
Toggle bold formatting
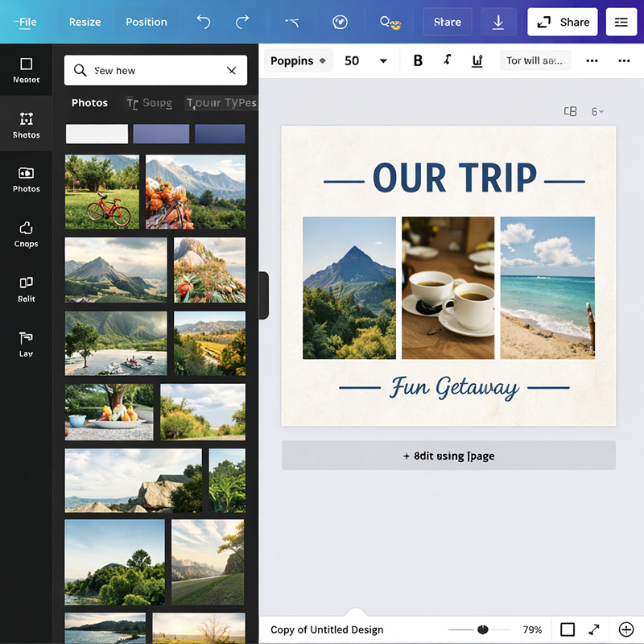418,61
